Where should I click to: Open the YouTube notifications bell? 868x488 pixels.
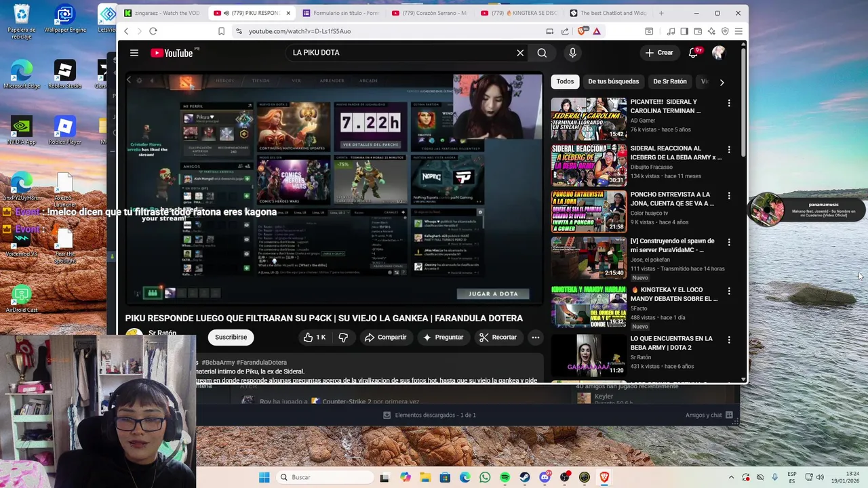click(693, 53)
